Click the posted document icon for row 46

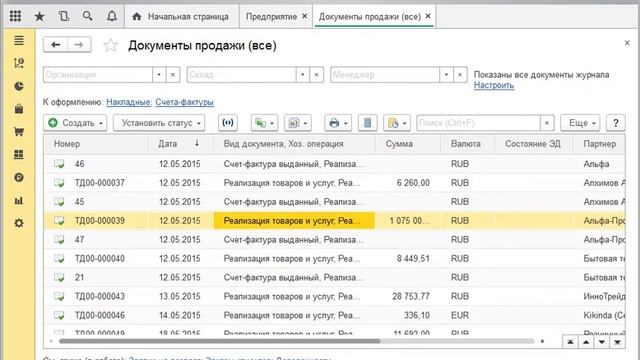tap(59, 164)
